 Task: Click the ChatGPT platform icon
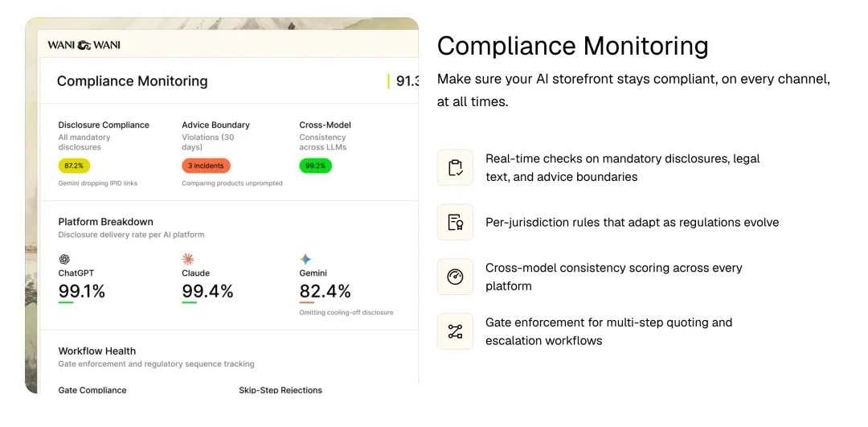[x=64, y=259]
